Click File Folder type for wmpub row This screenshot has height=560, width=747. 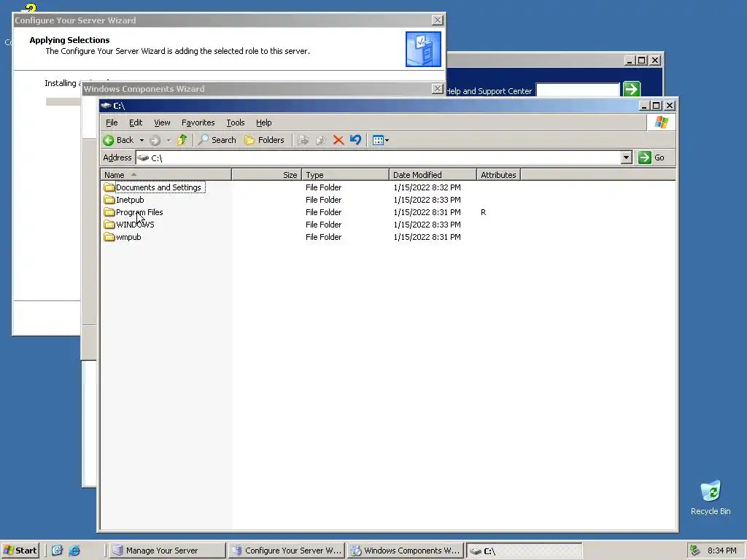pos(323,237)
